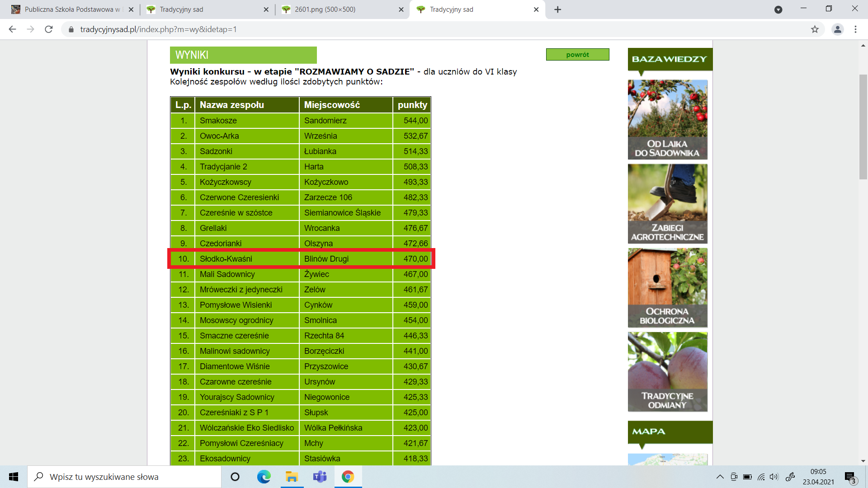Open Chrome profile avatar icon
The image size is (868, 488).
point(837,29)
